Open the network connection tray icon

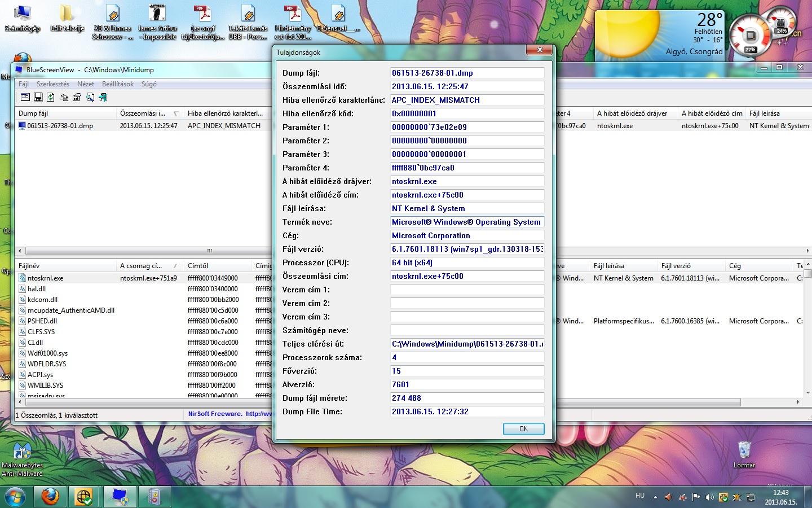click(x=751, y=497)
